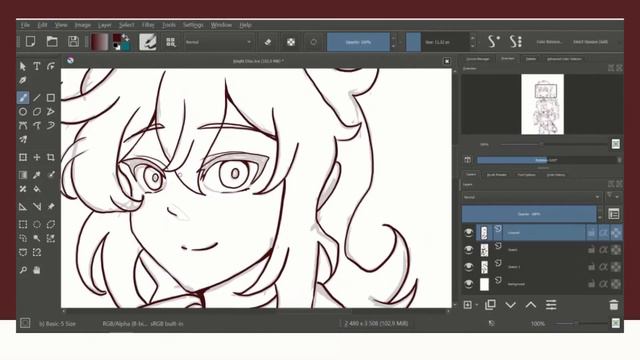Click Select Opaque (Add) button
The image size is (640, 360).
[590, 42]
